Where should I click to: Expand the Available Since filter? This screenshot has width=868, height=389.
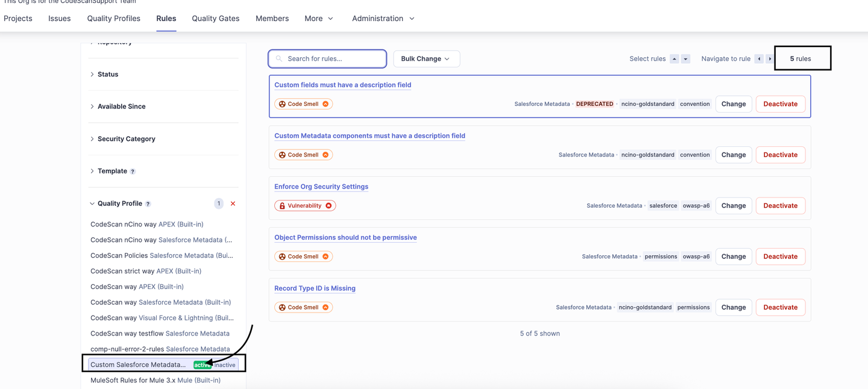click(121, 107)
